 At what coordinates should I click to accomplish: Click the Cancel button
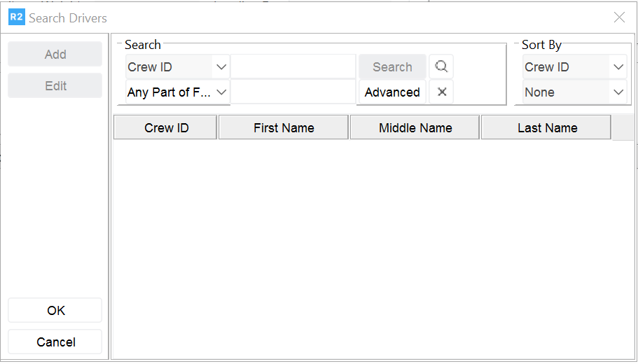click(55, 342)
